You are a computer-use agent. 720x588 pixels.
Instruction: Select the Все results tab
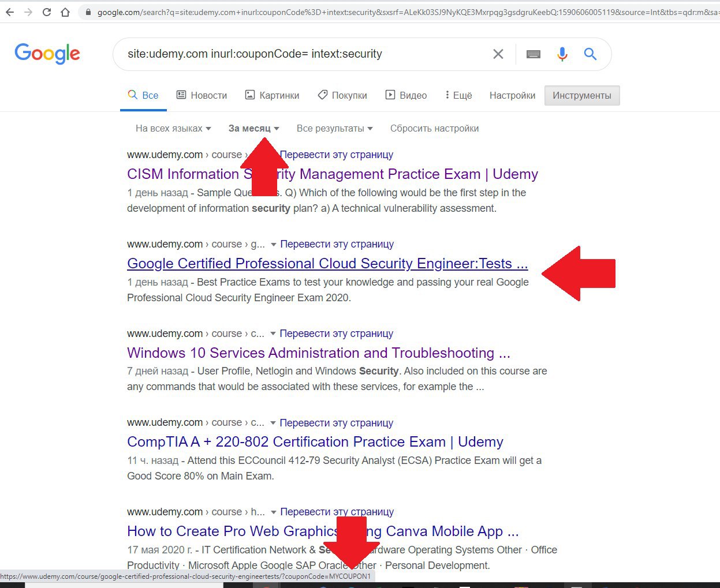(x=143, y=95)
